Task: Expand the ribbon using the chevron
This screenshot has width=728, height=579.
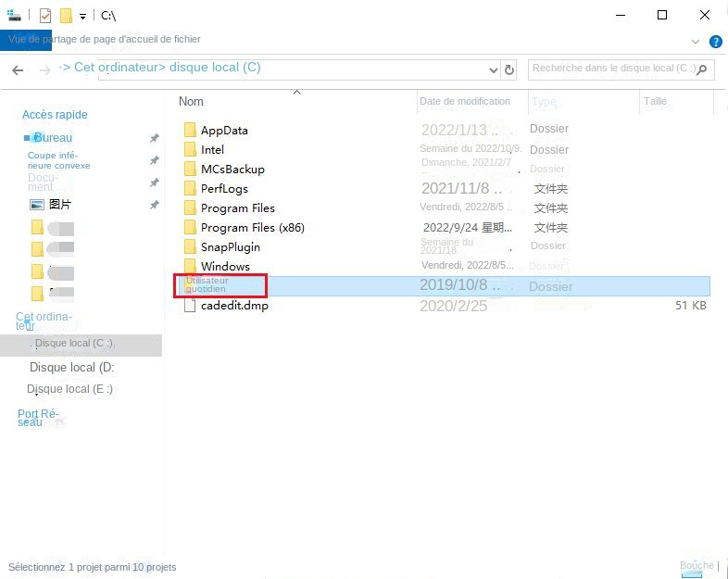Action: (x=695, y=42)
